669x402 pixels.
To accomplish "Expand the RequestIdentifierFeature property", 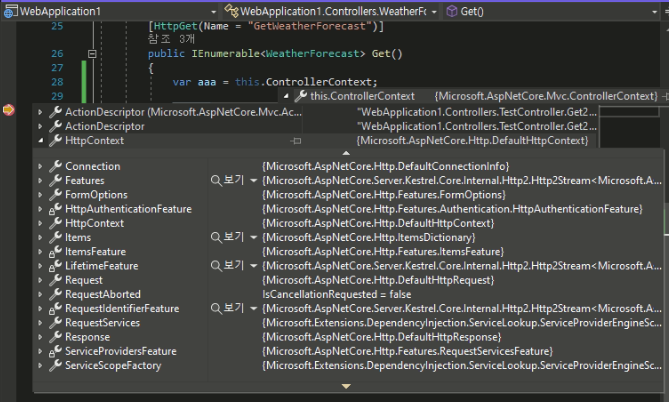I will pos(40,309).
